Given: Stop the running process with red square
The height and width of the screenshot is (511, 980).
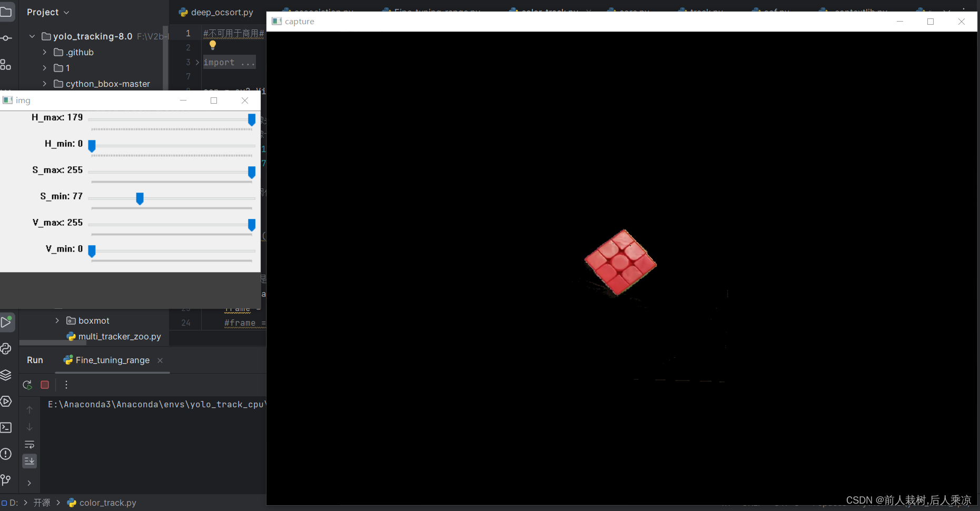Looking at the screenshot, I should click(x=45, y=385).
